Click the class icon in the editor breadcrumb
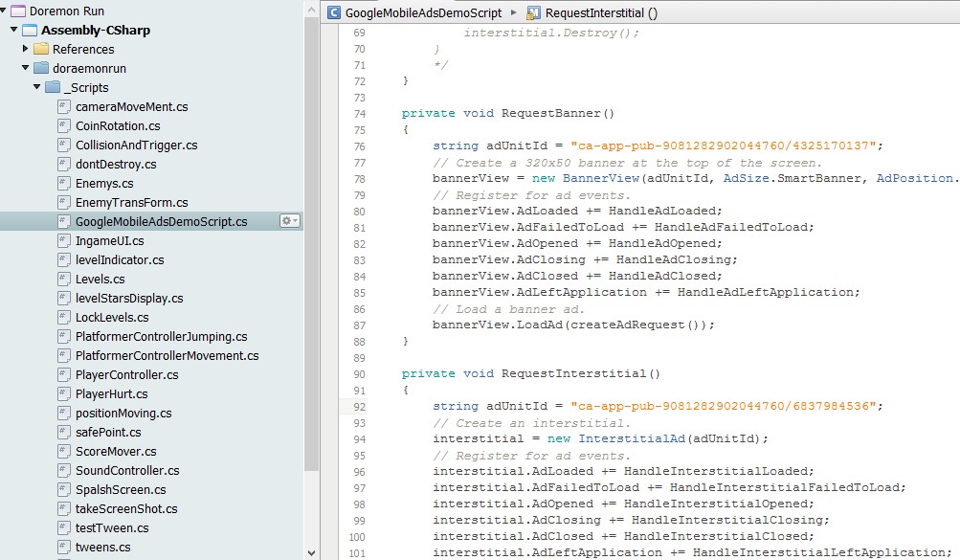The width and height of the screenshot is (960, 560). click(x=334, y=12)
